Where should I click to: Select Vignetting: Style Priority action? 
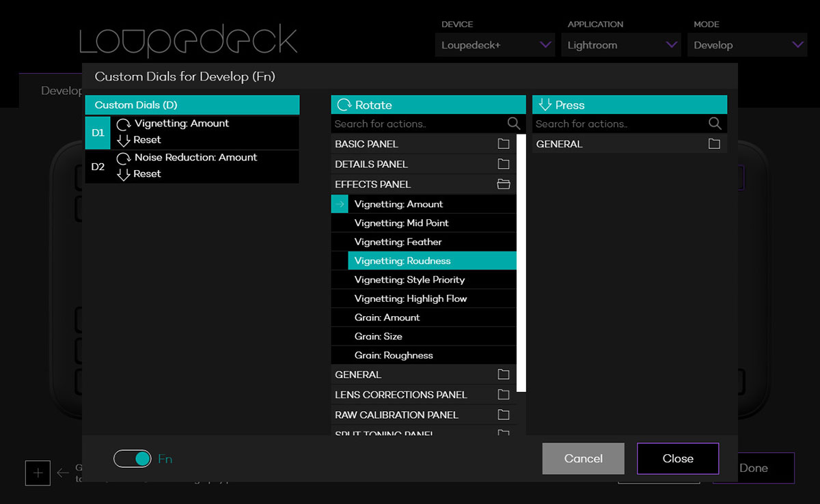(432, 280)
